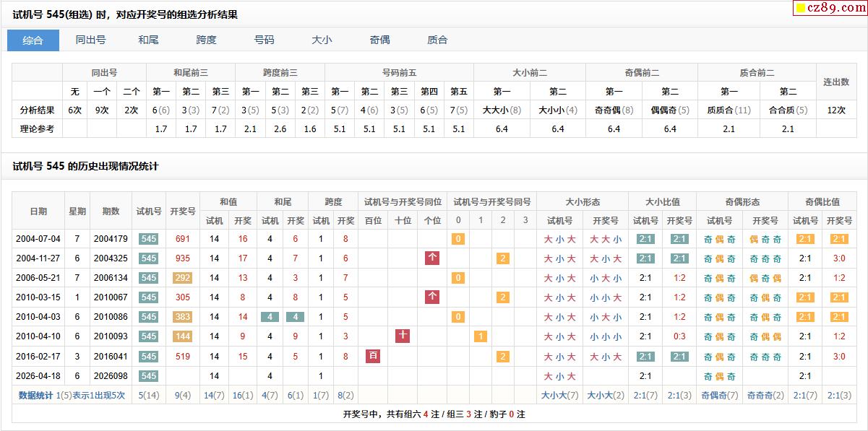Viewport: 868px width, 431px height.
Task: Select the active 综合 tab
Action: click(x=33, y=40)
